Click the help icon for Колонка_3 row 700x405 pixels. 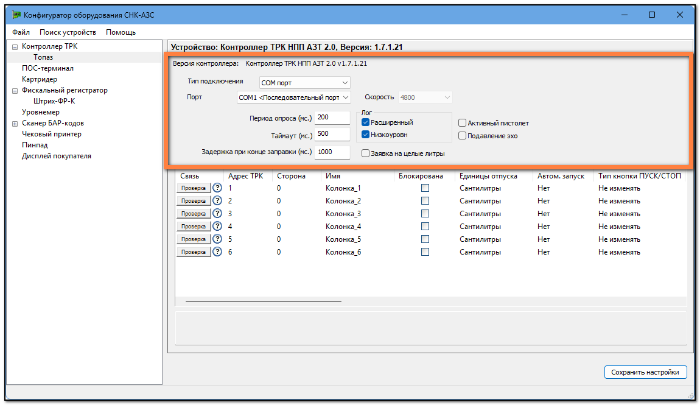[217, 213]
